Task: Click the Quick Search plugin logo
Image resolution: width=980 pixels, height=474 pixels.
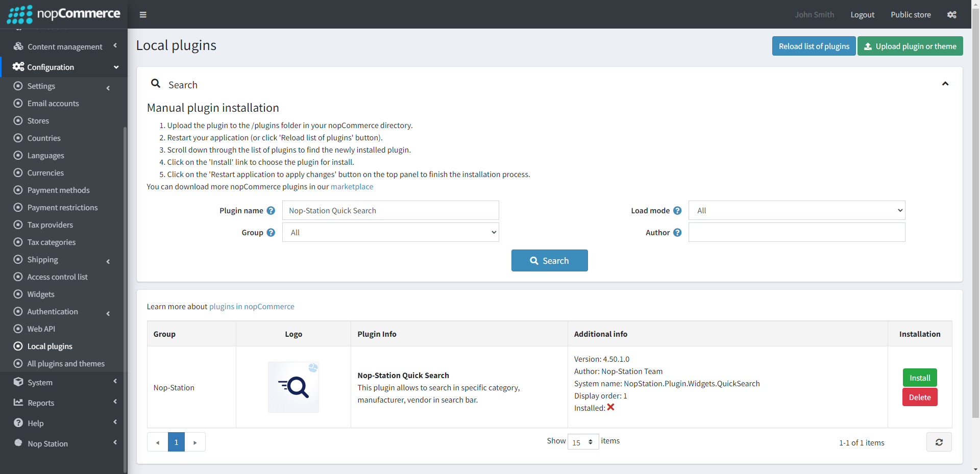Action: point(293,387)
